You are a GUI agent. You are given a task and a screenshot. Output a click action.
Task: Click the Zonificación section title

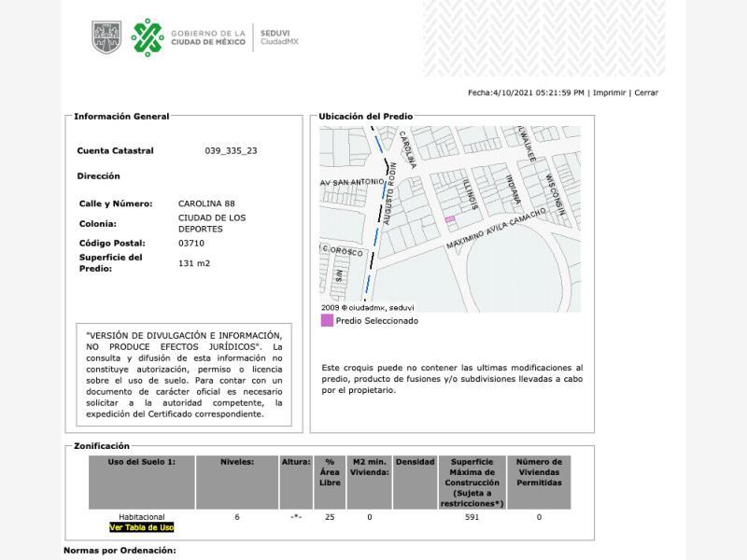click(102, 446)
